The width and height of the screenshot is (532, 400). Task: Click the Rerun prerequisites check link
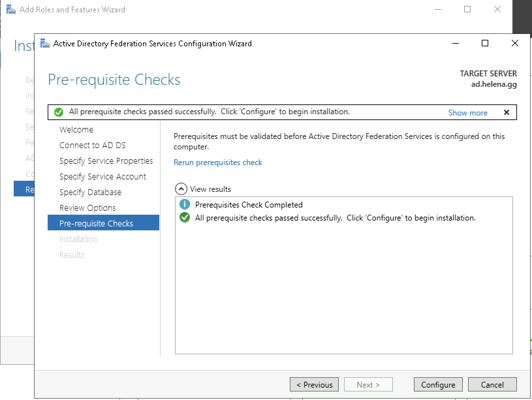point(218,162)
